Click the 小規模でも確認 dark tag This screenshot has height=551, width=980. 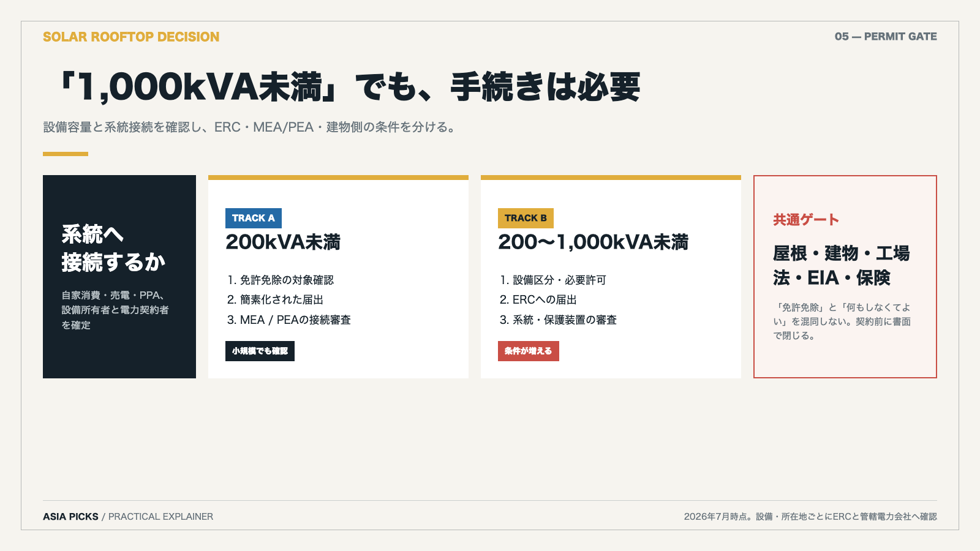pyautogui.click(x=260, y=351)
